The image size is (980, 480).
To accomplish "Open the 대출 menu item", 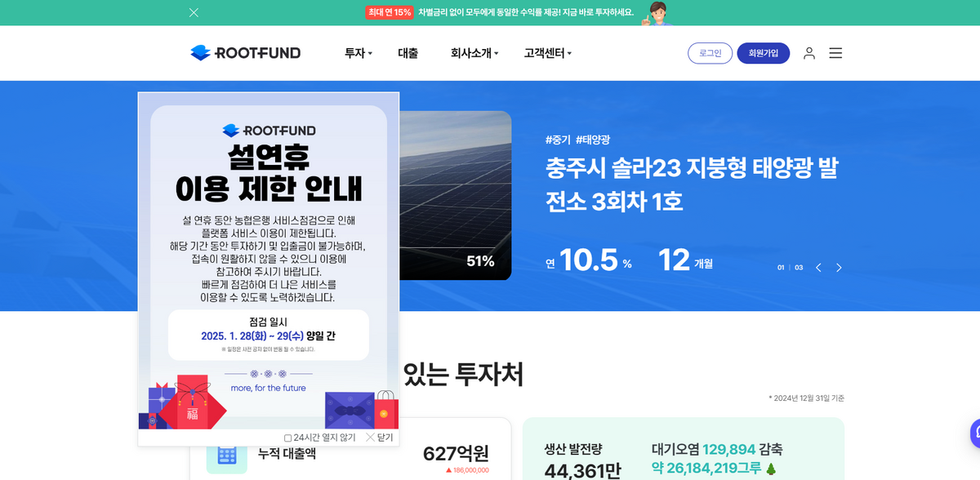I will click(x=408, y=53).
